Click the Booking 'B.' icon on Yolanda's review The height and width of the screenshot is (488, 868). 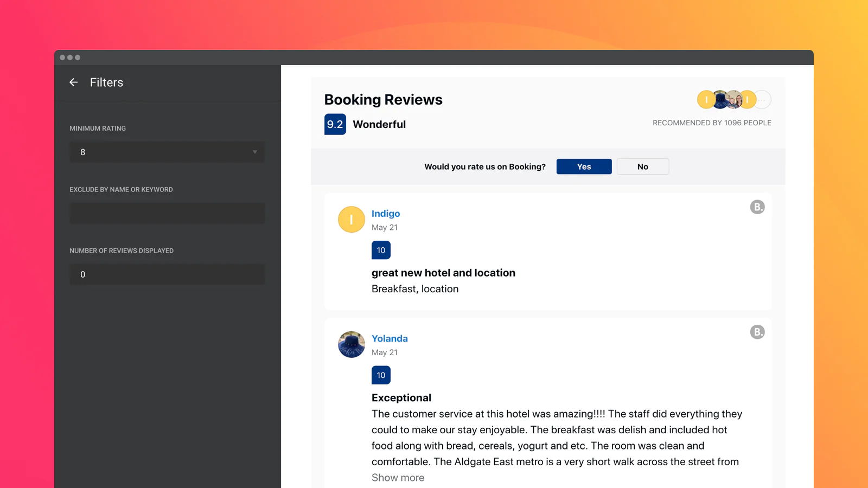(x=757, y=332)
